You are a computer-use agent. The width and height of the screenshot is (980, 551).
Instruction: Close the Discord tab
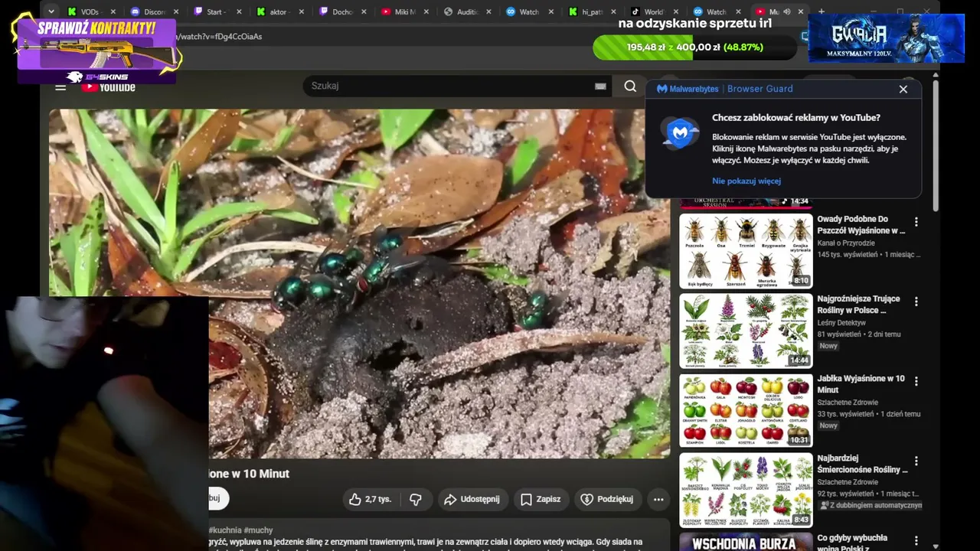(175, 12)
